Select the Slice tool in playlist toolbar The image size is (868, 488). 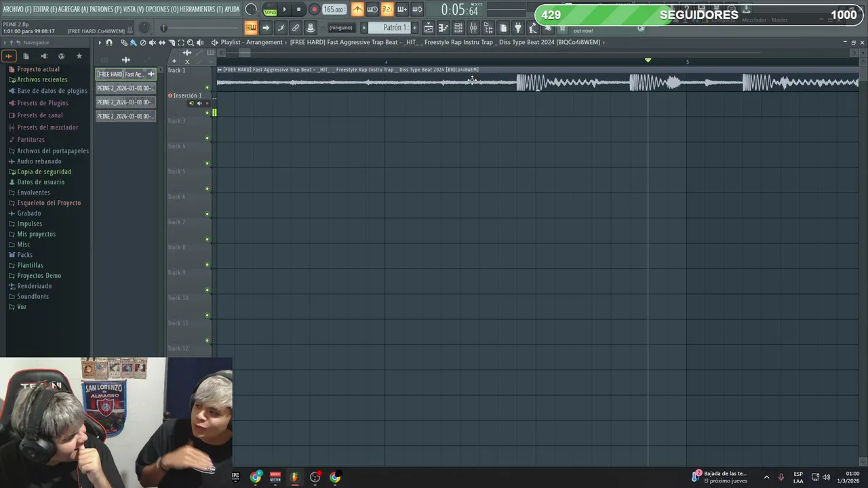coord(172,43)
